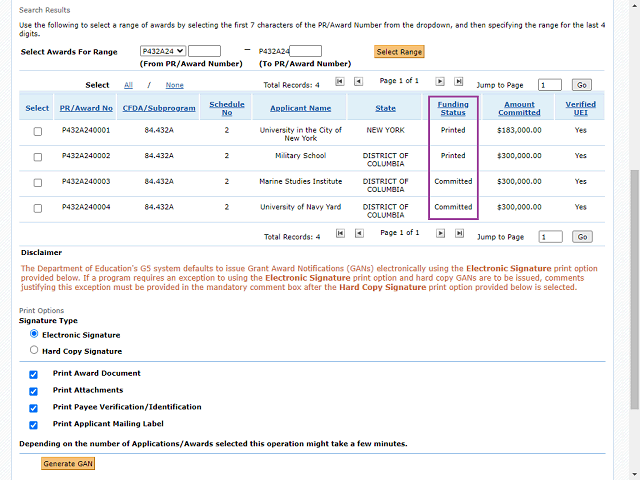Click first page icon in bottom pagination
This screenshot has height=480, width=640.
(x=340, y=233)
